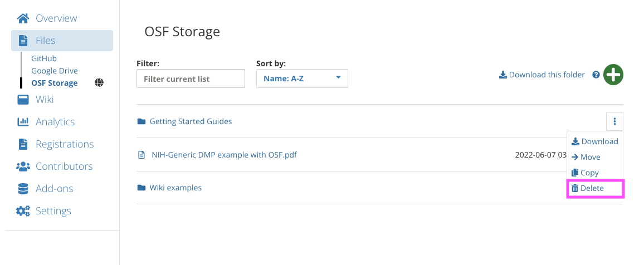The image size is (644, 265).
Task: Open the Sort by Name: A-Z dropdown
Action: [x=303, y=78]
